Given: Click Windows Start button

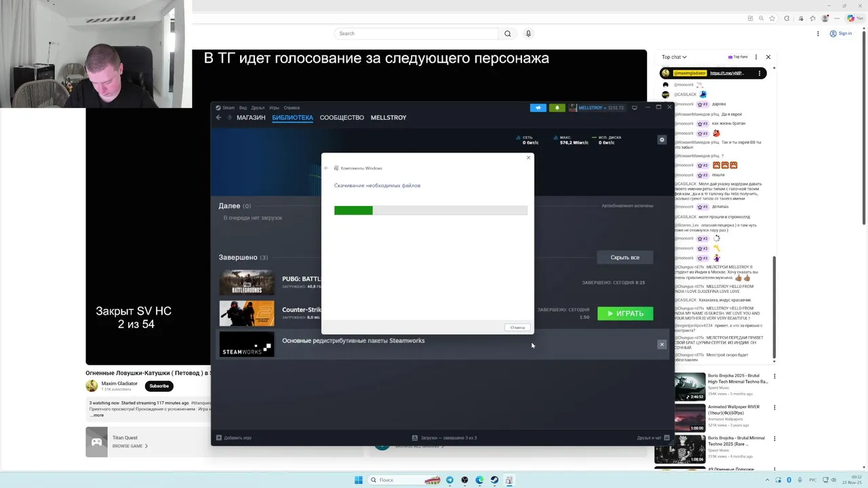Looking at the screenshot, I should 358,480.
